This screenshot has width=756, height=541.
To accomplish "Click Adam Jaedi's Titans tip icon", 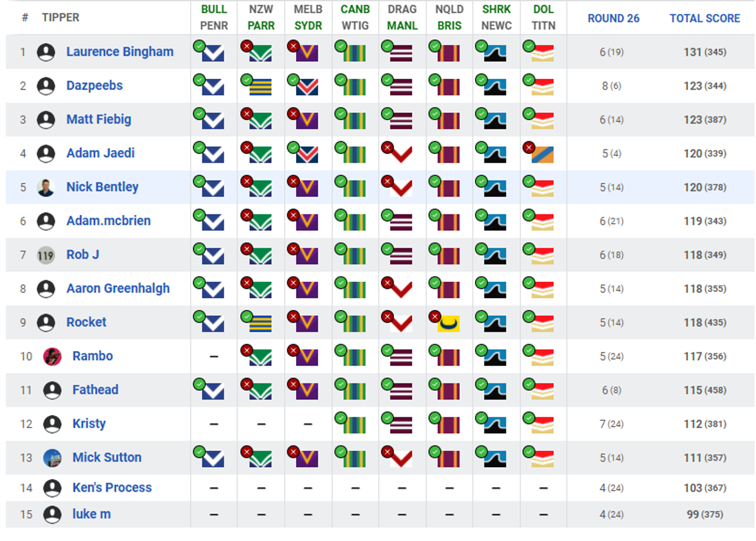I will pos(542,153).
